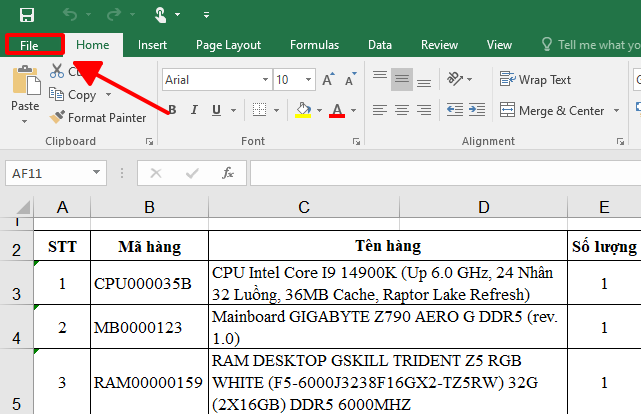
Task: Switch to the Insert tab
Action: tap(152, 45)
